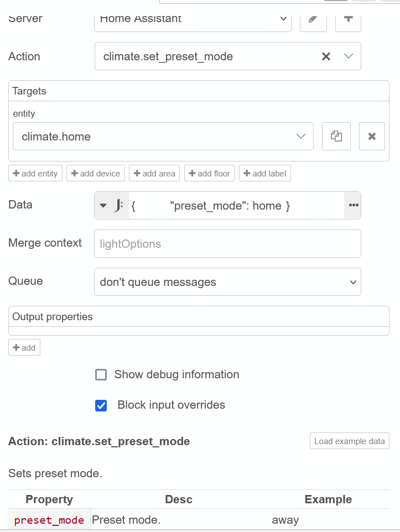Expand the Action dropdown chevron
Image resolution: width=400 pixels, height=532 pixels.
[x=349, y=56]
